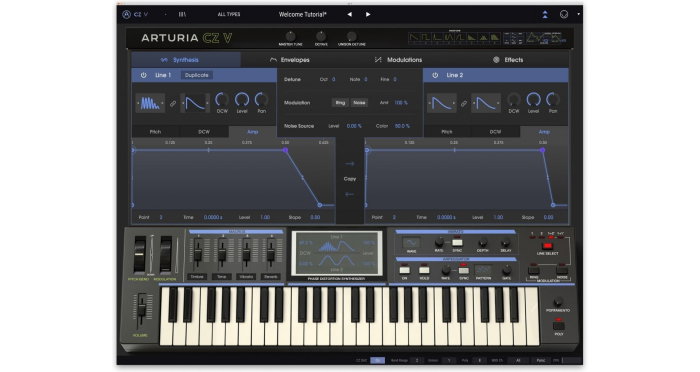The height and width of the screenshot is (372, 700).
Task: Copy Line 1 envelope to Line 2 right arrow
Action: (x=350, y=164)
